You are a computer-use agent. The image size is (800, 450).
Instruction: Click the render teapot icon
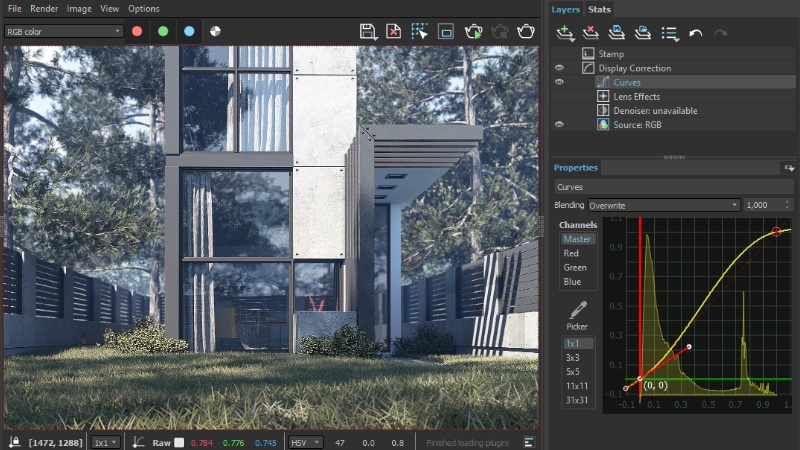pos(526,32)
